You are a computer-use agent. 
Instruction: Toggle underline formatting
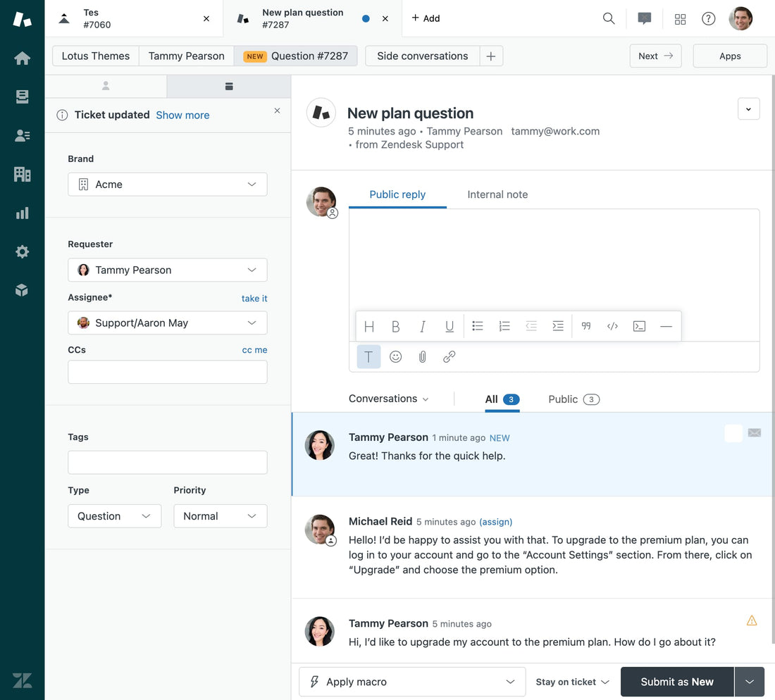pyautogui.click(x=449, y=326)
